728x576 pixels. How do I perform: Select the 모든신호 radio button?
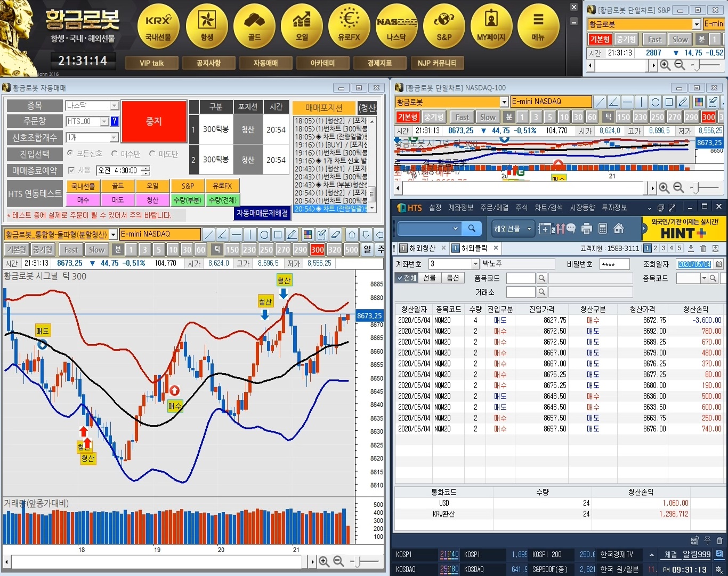pyautogui.click(x=70, y=154)
